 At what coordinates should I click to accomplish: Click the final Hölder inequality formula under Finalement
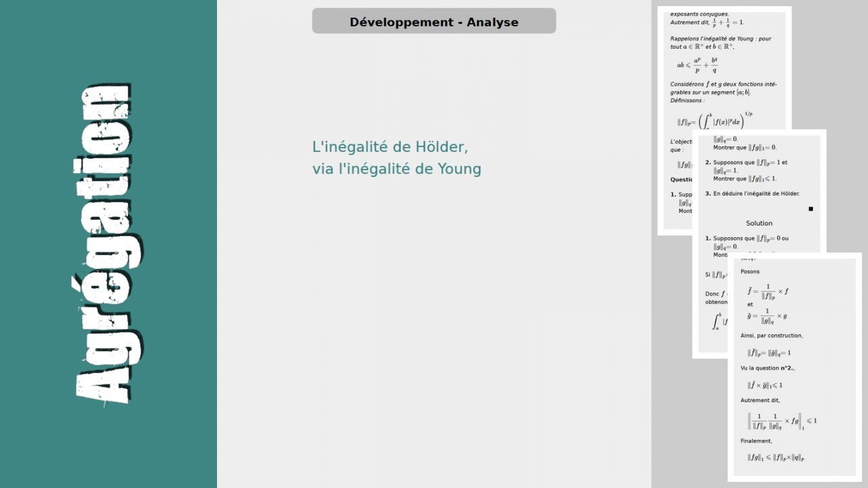click(x=776, y=457)
